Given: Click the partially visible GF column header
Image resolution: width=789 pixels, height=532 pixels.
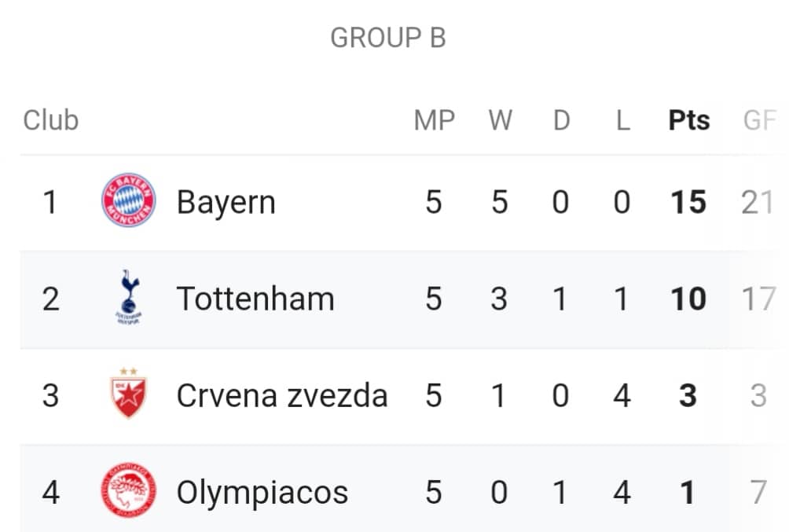Looking at the screenshot, I should click(760, 121).
